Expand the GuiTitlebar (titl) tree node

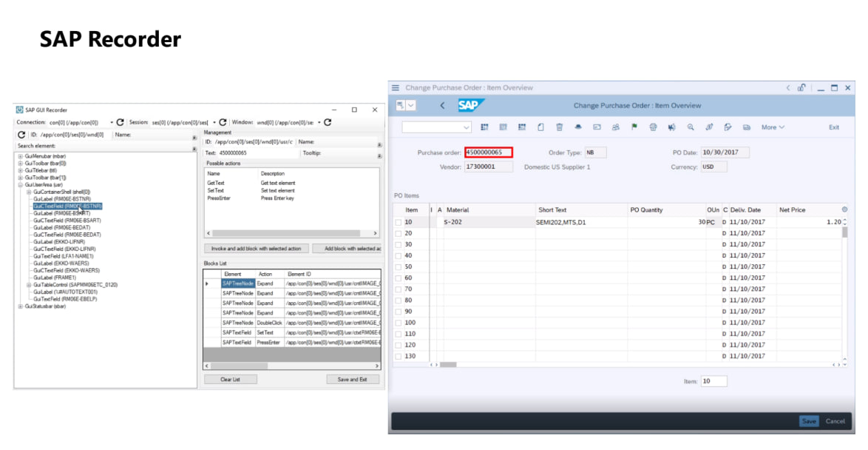(x=21, y=171)
